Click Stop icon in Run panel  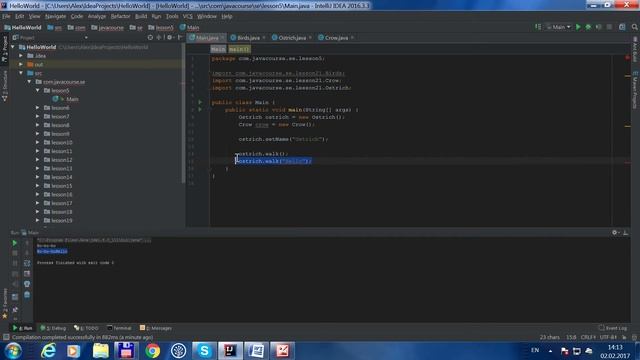tap(15, 253)
